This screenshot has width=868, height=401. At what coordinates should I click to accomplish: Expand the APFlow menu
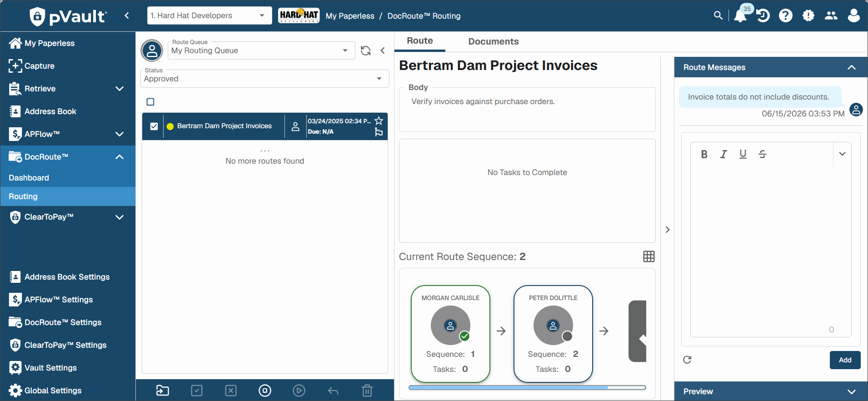[x=120, y=134]
